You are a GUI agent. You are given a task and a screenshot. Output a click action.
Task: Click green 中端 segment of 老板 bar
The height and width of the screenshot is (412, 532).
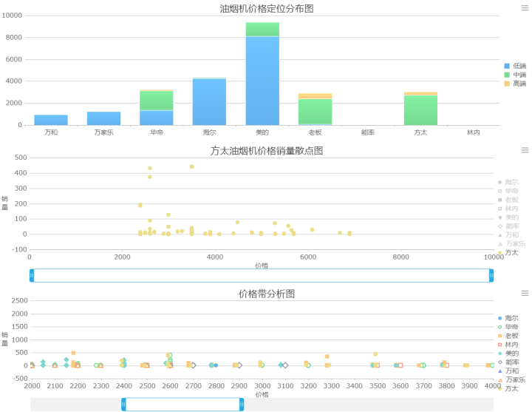pyautogui.click(x=316, y=112)
